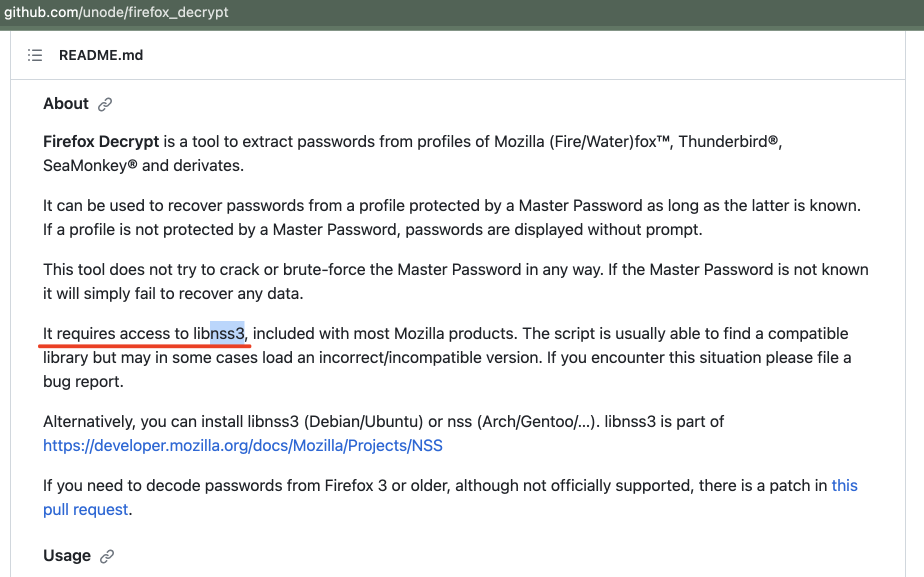
Task: Click the highlighted "nss3" text selection
Action: 227,333
